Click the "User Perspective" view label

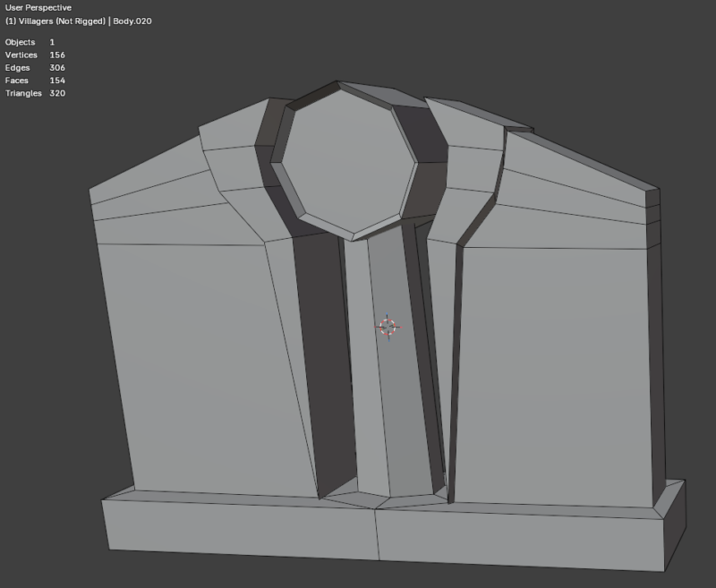click(38, 8)
